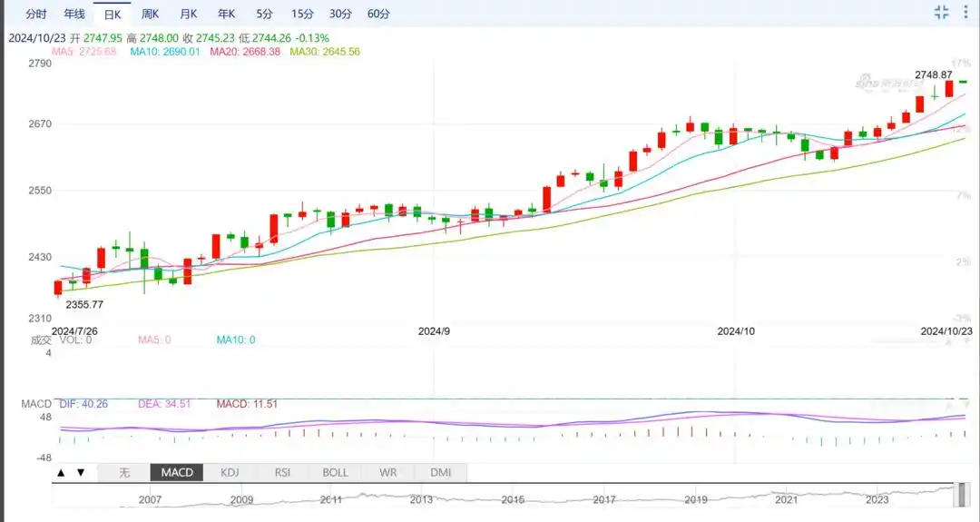This screenshot has width=980, height=522.
Task: Switch to the 分时 intraday view
Action: [36, 15]
